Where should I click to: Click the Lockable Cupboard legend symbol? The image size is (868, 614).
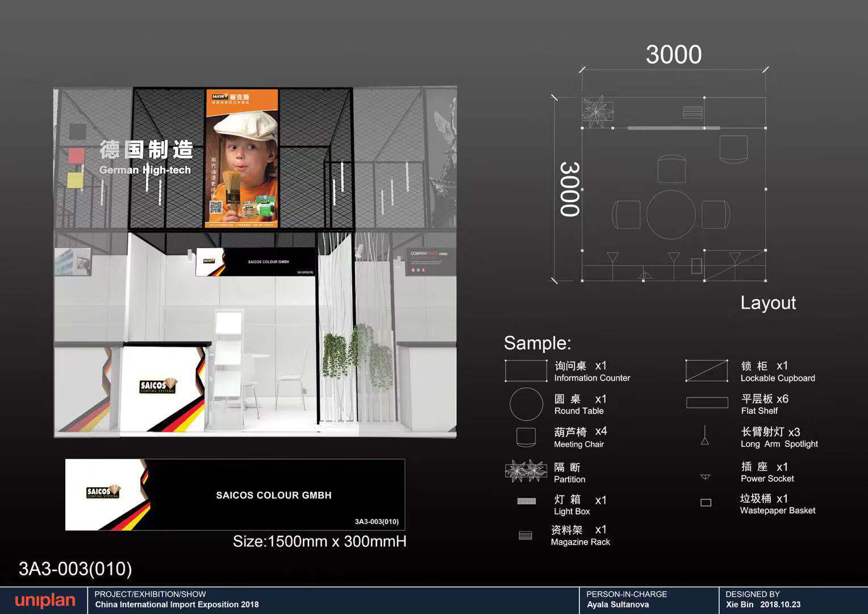[707, 371]
